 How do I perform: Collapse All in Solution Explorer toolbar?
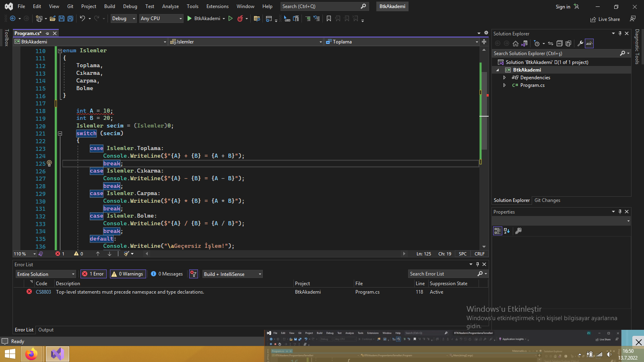coord(559,43)
